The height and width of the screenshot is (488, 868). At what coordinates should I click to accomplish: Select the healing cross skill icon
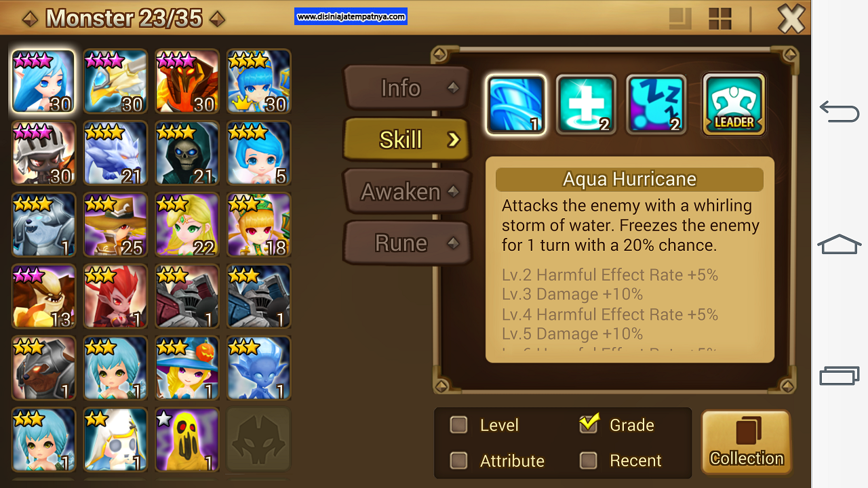[586, 104]
